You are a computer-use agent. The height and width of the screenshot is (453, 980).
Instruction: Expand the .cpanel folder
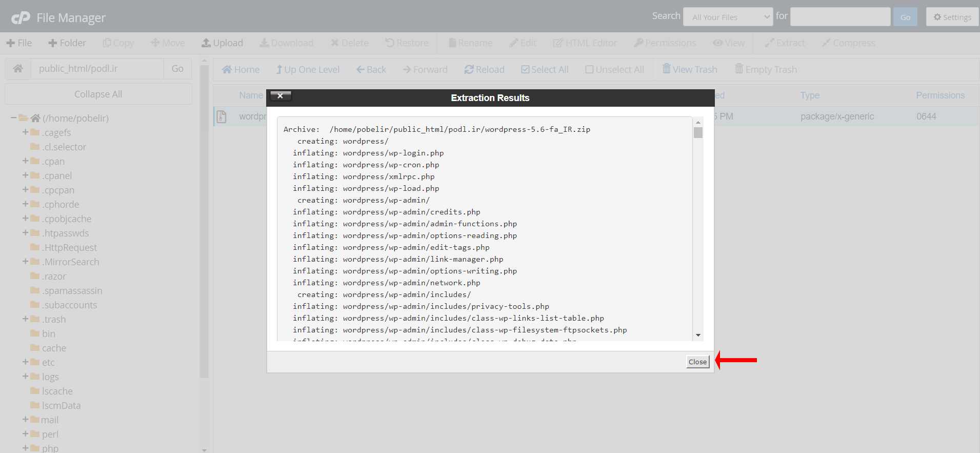(25, 175)
